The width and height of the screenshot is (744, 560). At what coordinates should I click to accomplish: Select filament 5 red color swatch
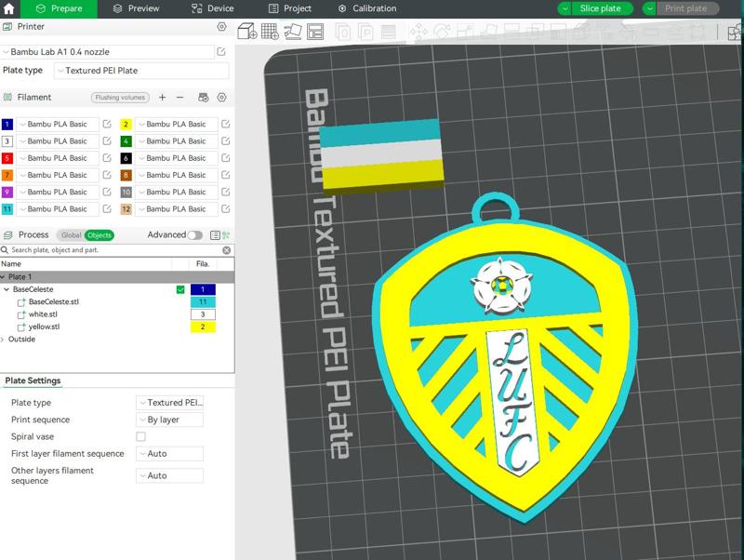pyautogui.click(x=7, y=158)
